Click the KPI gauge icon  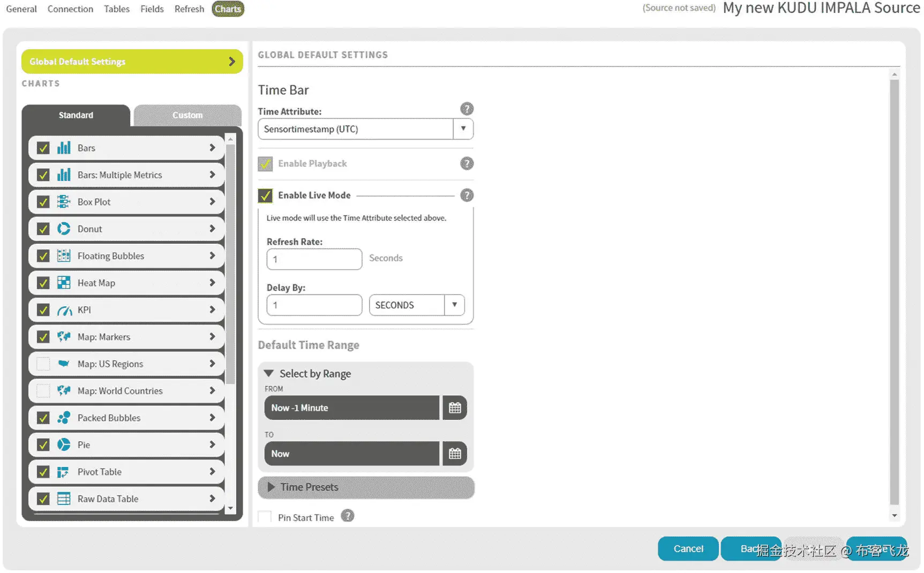coord(64,310)
